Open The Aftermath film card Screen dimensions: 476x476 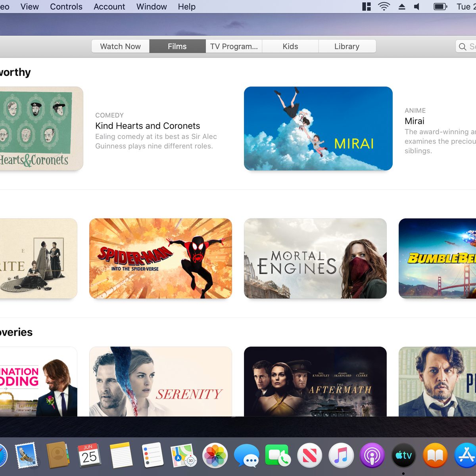(x=315, y=382)
